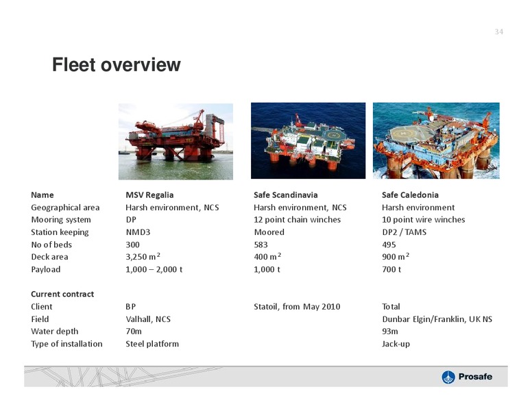Image resolution: width=532 pixels, height=411 pixels.
Task: Click the 'Payload' row label
Action: click(x=46, y=270)
